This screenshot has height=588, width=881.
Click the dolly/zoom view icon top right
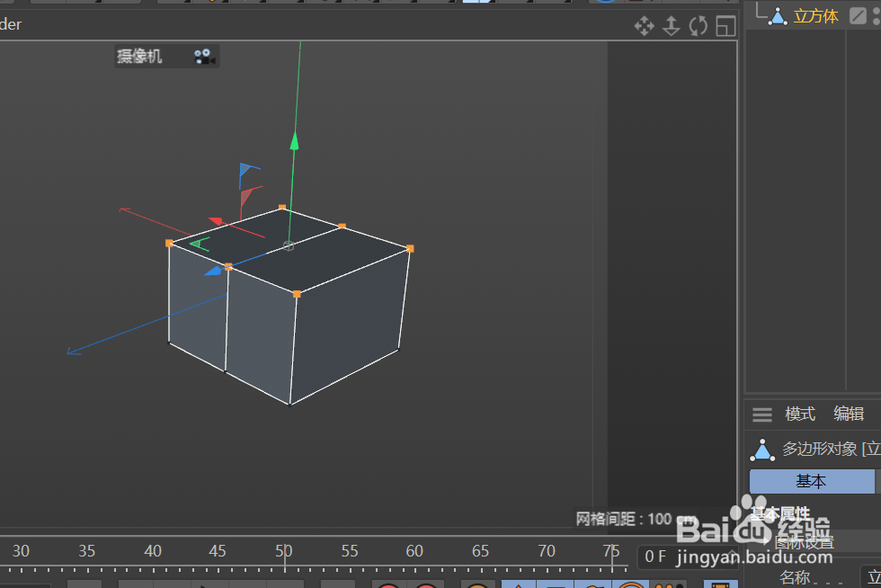click(x=672, y=26)
